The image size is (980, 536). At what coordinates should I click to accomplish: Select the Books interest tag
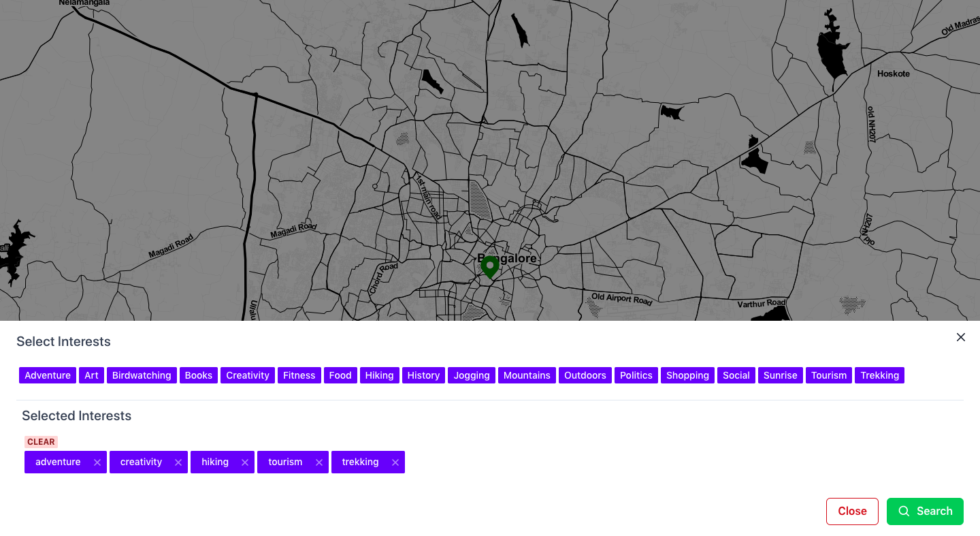(199, 375)
